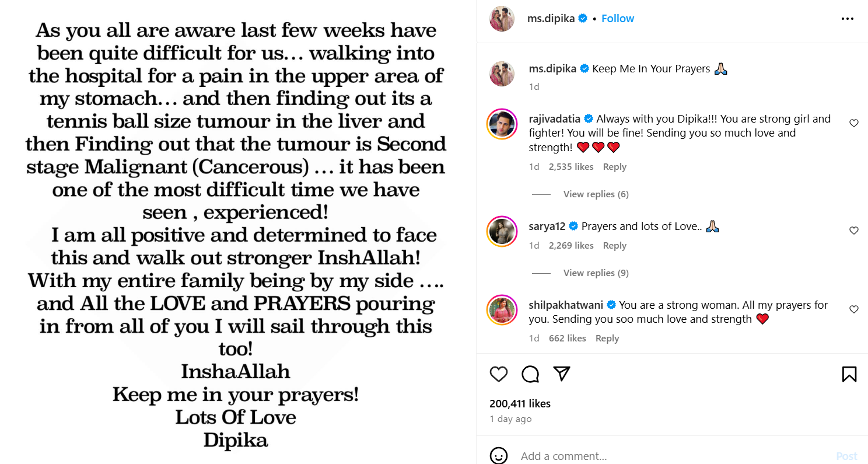Like rajivadatia's comment
The height and width of the screenshot is (464, 868).
tap(854, 123)
